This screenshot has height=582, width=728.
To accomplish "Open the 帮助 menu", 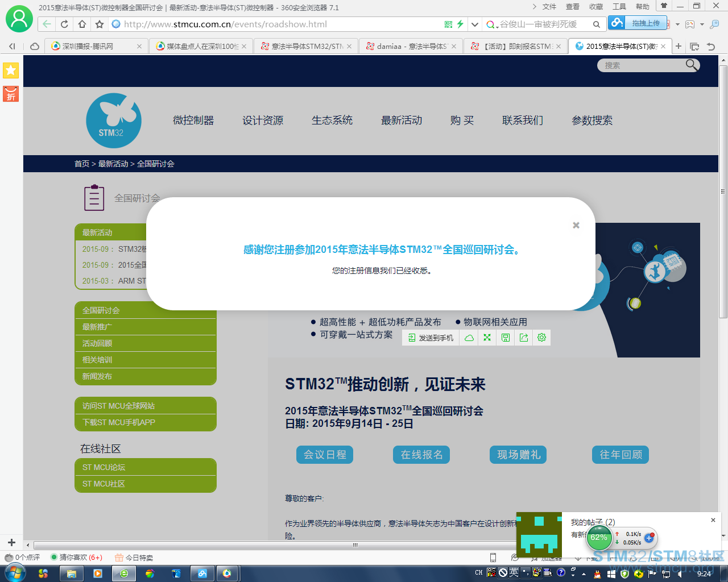I will [643, 7].
